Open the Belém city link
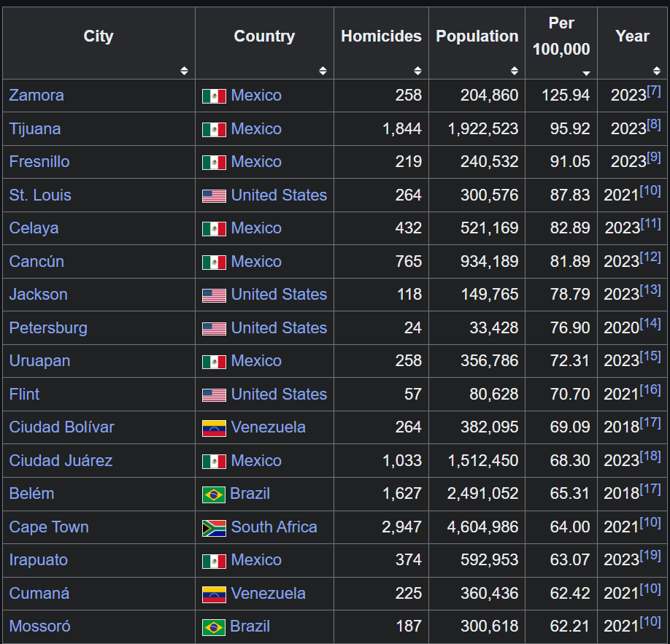Image resolution: width=670 pixels, height=644 pixels. 31,494
